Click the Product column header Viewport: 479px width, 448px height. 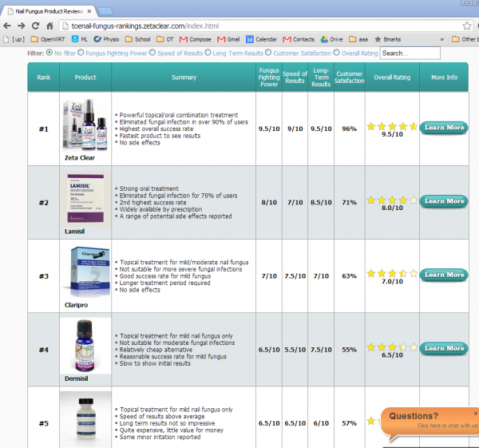(x=85, y=77)
